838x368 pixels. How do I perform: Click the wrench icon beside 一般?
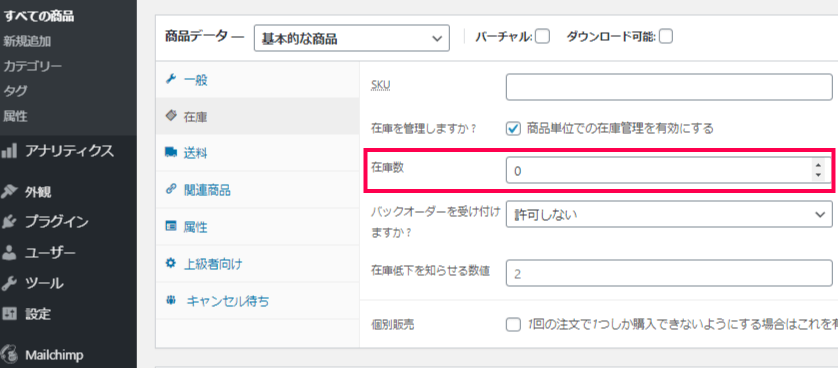171,80
